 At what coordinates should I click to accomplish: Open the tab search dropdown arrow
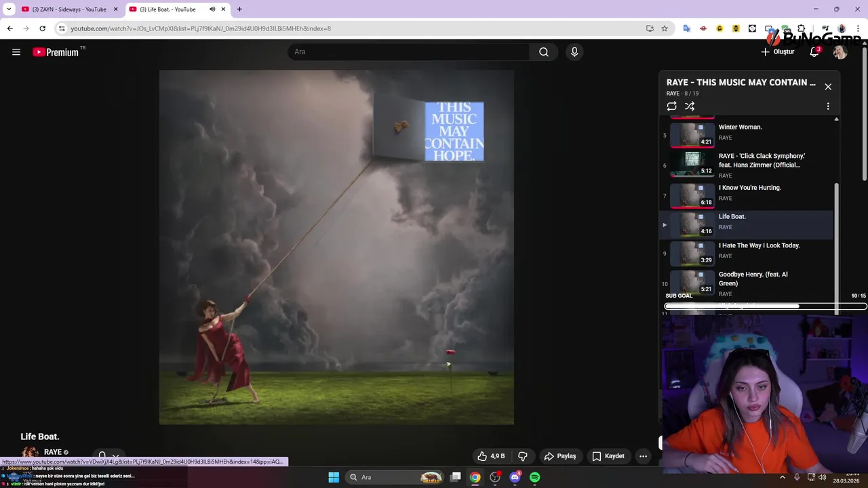pos(9,9)
